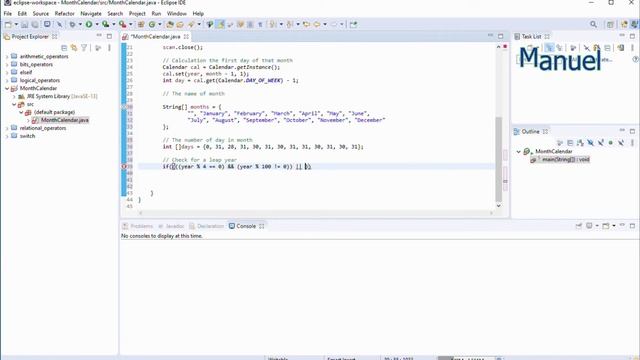Viewport: 640px width, 360px height.
Task: Expand the bits_operators project
Action: [x=7, y=64]
